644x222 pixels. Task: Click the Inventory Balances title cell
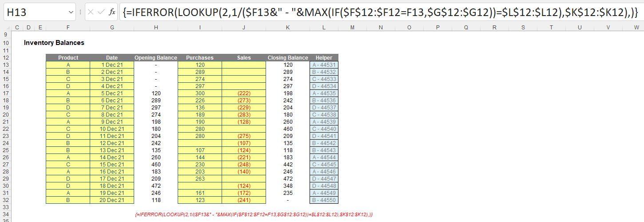pos(54,43)
